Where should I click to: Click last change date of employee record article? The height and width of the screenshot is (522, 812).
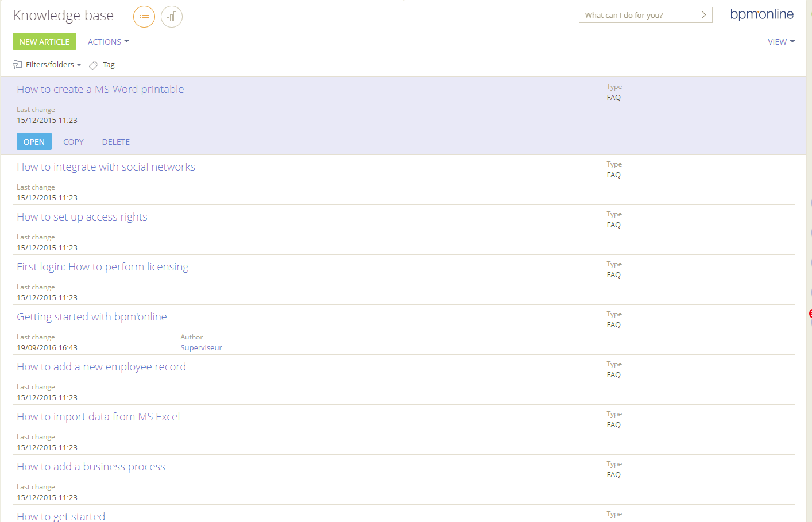coord(47,398)
